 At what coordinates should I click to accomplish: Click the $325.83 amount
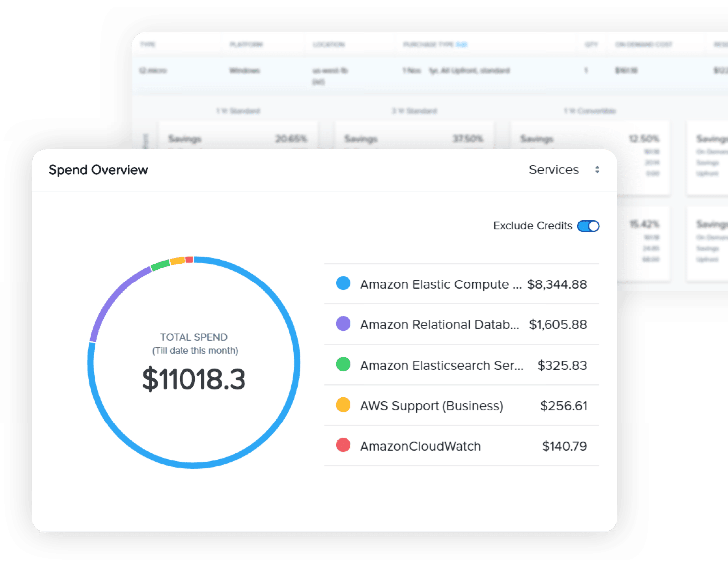pyautogui.click(x=562, y=366)
